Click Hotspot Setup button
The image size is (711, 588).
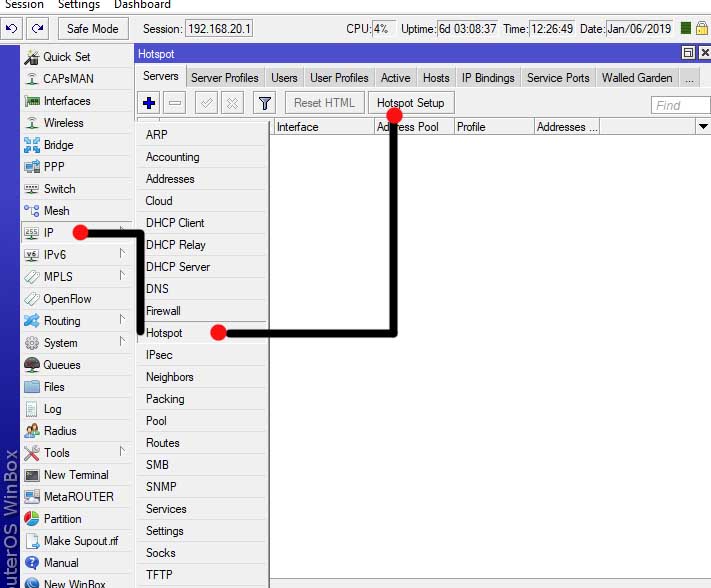[x=411, y=103]
